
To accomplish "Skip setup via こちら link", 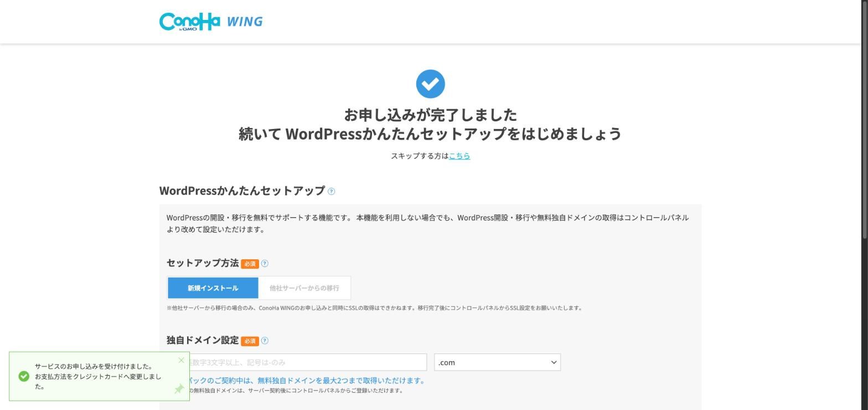I will tap(459, 156).
